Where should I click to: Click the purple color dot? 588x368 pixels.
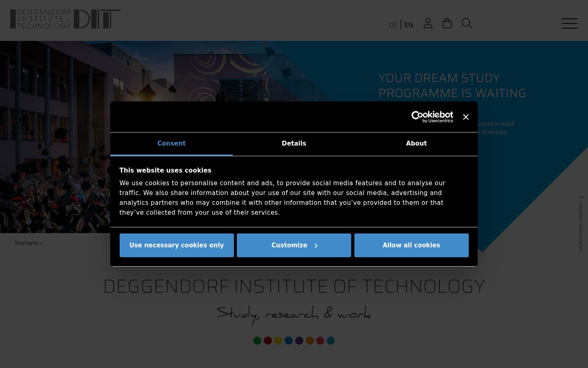point(299,341)
